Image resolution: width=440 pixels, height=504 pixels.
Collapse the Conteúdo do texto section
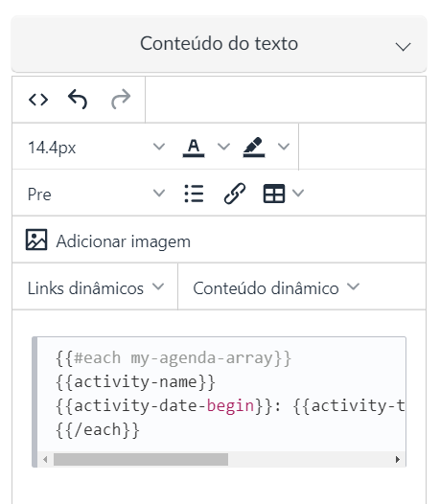coord(403,47)
